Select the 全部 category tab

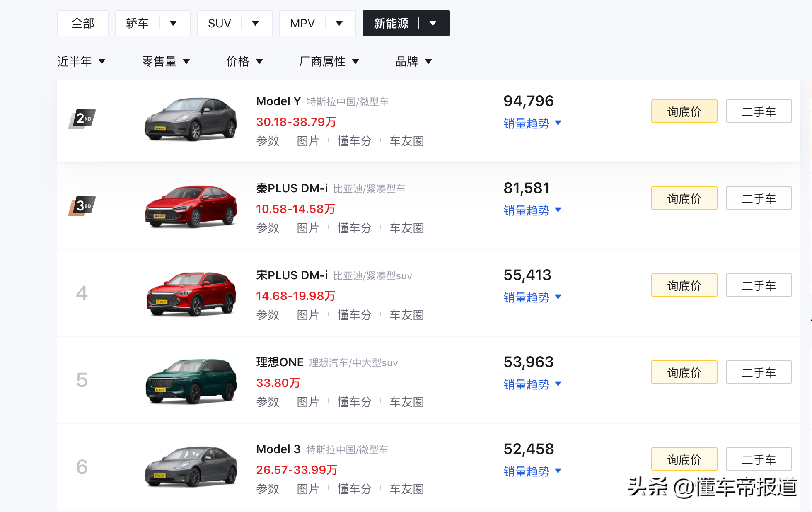[83, 23]
